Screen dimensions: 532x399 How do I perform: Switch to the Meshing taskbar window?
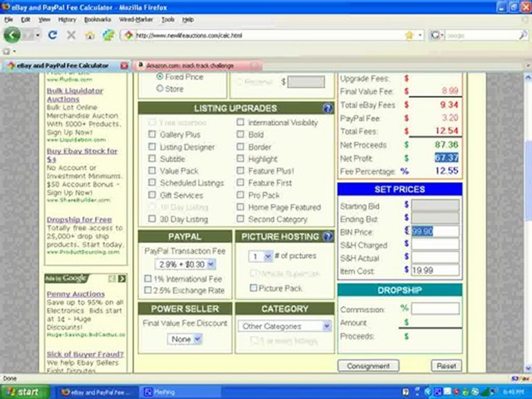(x=180, y=392)
